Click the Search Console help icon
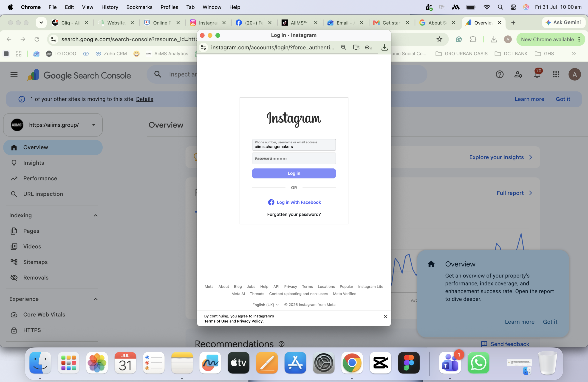The image size is (588, 382). pyautogui.click(x=500, y=74)
